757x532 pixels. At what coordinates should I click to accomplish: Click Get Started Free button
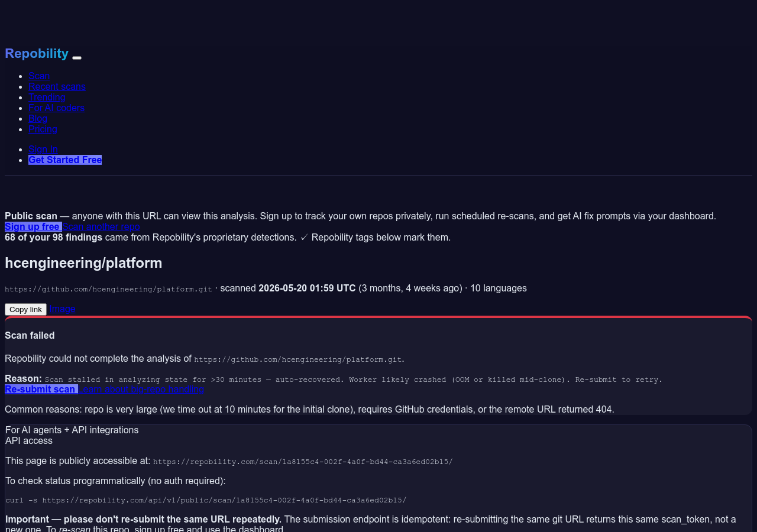pyautogui.click(x=65, y=160)
